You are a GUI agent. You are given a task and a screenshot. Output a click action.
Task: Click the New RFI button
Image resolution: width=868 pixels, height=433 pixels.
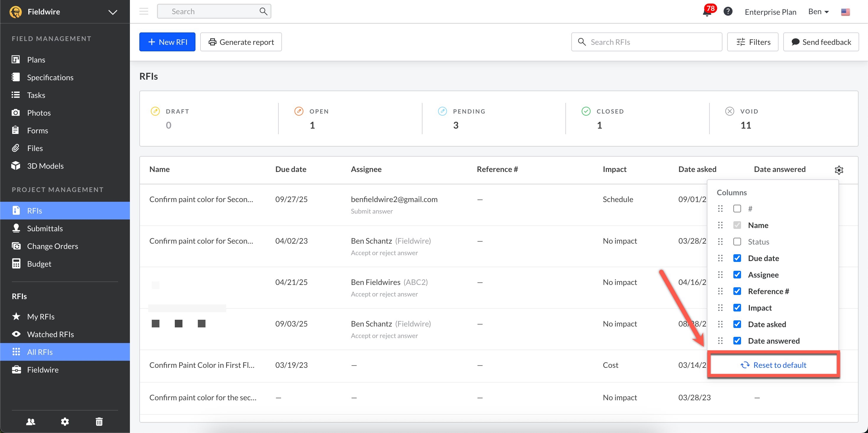coord(167,42)
